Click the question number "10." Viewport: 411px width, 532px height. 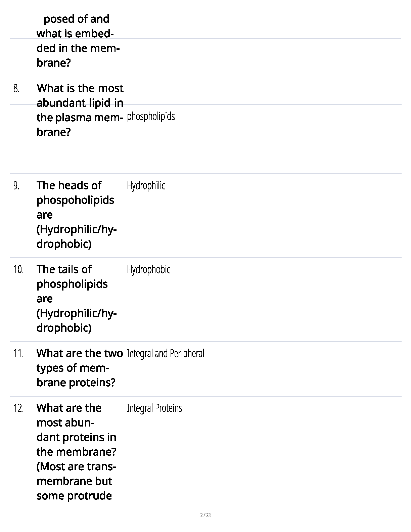coord(18,270)
